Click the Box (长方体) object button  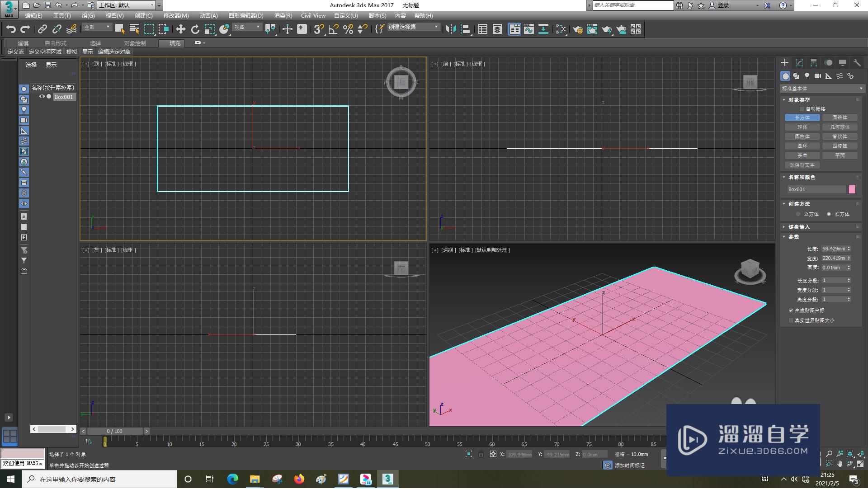click(x=802, y=118)
